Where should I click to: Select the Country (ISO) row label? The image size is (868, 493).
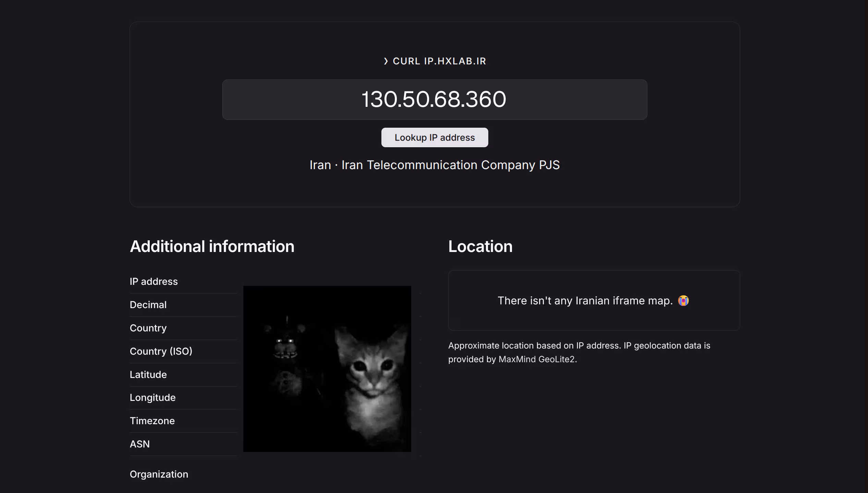[x=161, y=351]
